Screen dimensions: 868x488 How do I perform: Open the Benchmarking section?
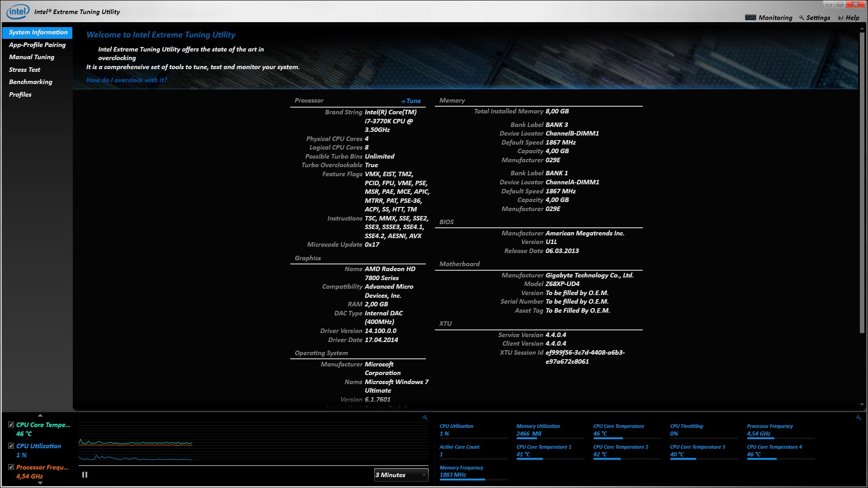click(x=30, y=82)
